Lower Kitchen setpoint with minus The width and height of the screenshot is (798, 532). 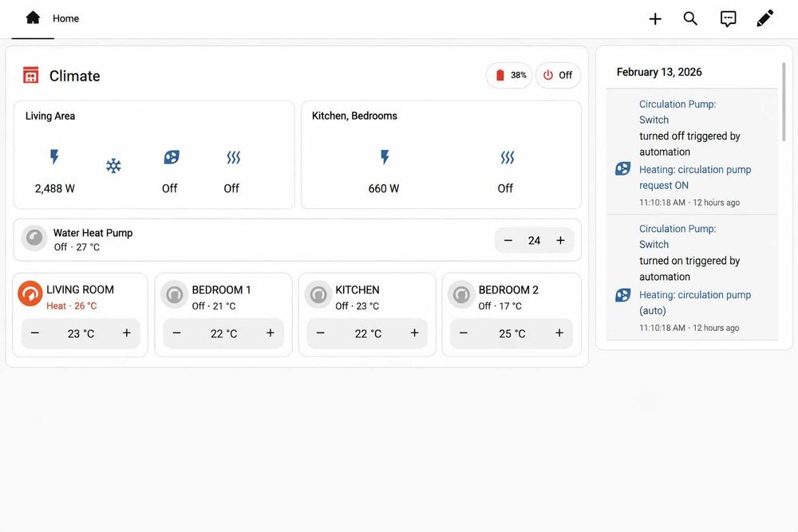click(x=320, y=333)
